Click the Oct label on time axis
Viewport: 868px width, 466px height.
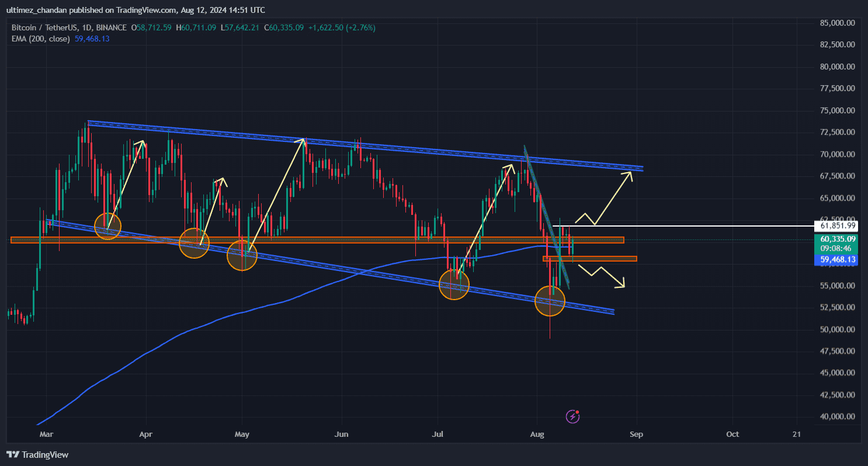click(732, 434)
